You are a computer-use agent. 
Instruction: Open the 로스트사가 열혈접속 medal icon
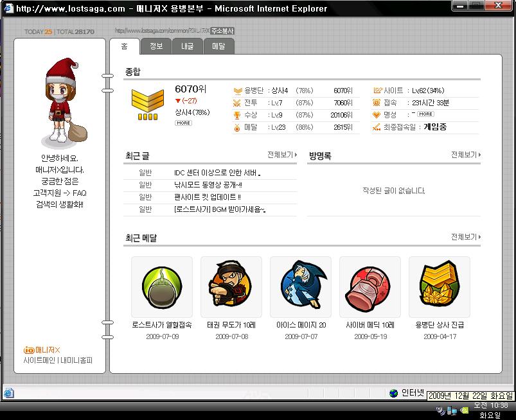161,287
